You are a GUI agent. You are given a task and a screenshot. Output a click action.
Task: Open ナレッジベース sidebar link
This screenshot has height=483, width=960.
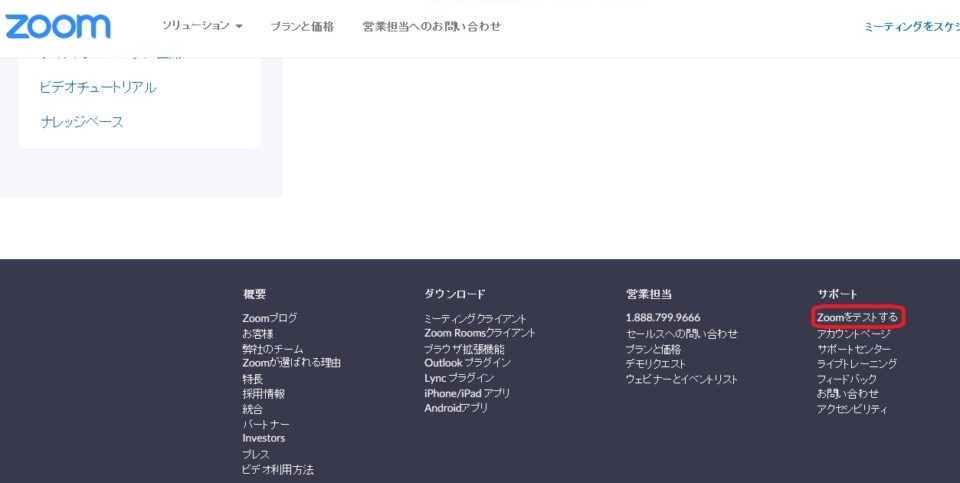click(x=82, y=122)
